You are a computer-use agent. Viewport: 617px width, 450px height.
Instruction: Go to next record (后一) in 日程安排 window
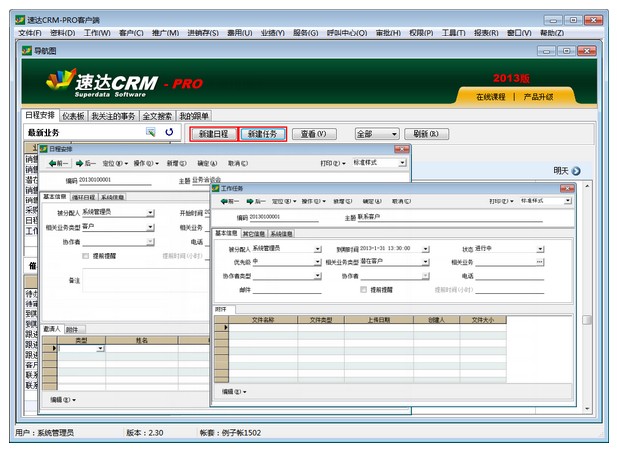[x=86, y=163]
